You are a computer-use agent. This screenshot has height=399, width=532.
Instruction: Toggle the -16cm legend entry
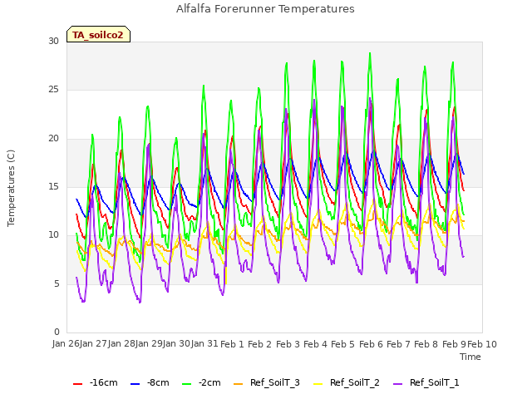point(96,382)
